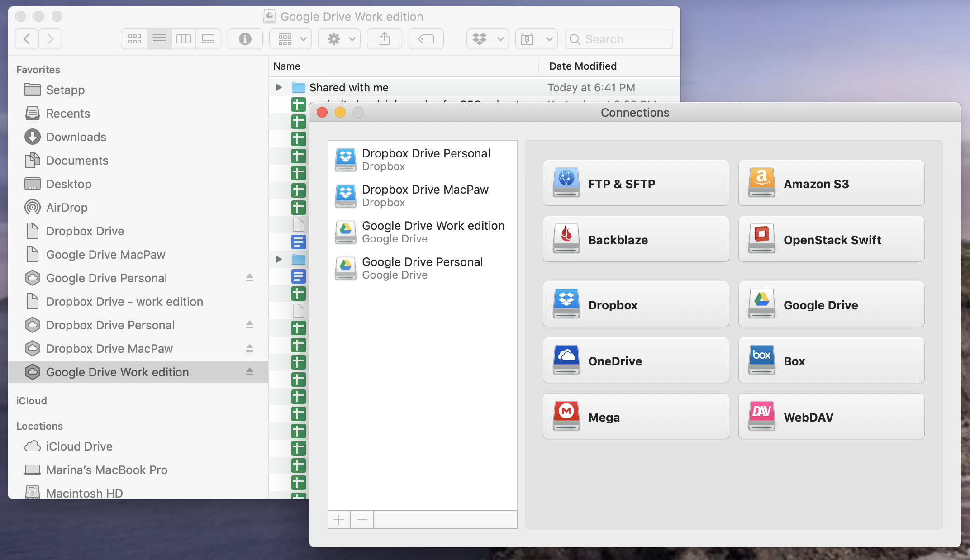Click the Edit Tags toolbar icon
The height and width of the screenshot is (560, 970).
click(x=426, y=39)
